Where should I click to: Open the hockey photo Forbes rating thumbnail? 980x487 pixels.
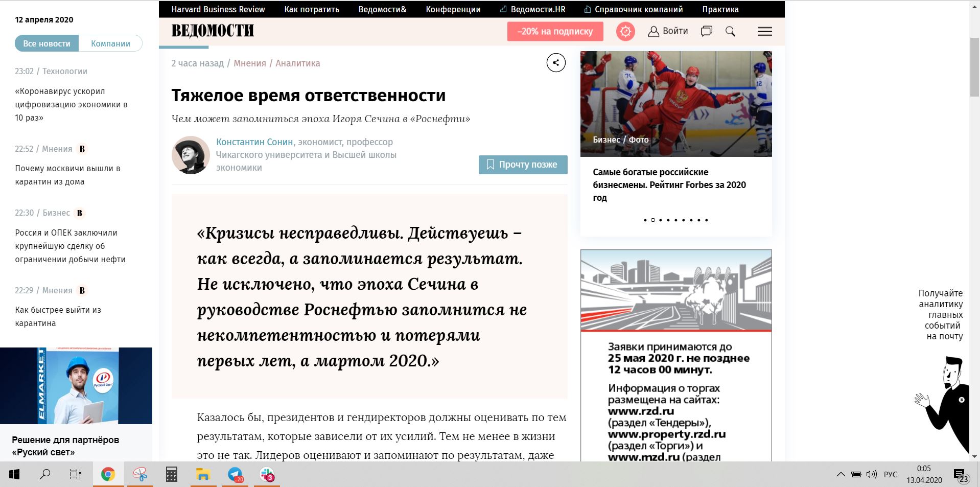[675, 104]
